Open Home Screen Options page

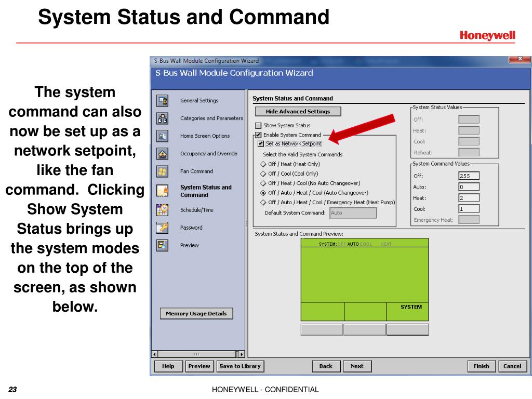tap(205, 136)
